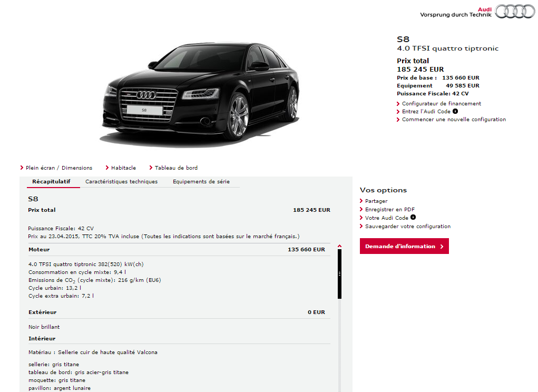Screen dimensions: 538x392
Task: View the Tableau de bord image
Action: coord(176,168)
